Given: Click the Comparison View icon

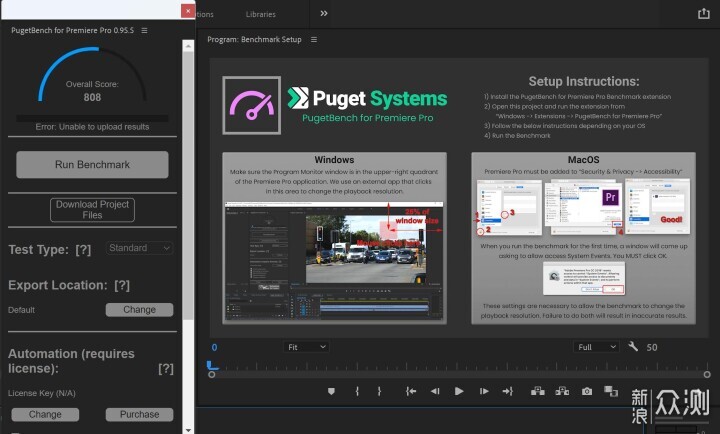Looking at the screenshot, I should click(x=611, y=391).
